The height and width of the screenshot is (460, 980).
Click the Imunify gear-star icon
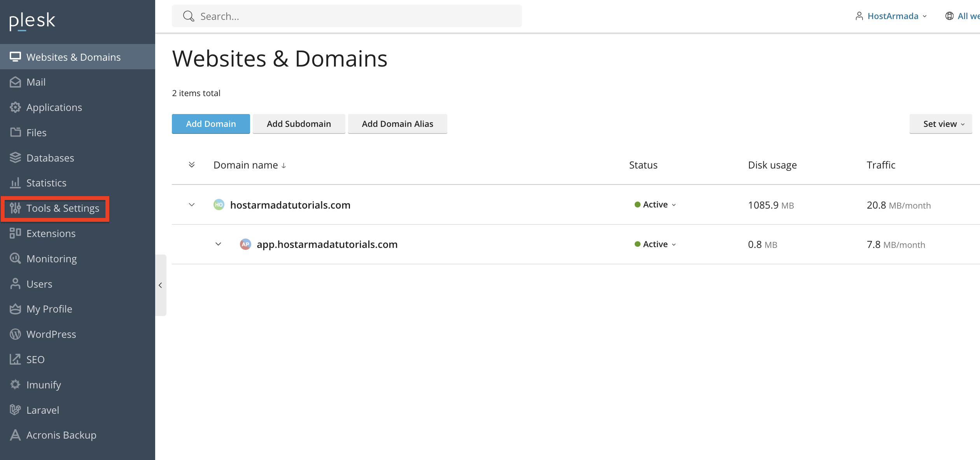15,385
